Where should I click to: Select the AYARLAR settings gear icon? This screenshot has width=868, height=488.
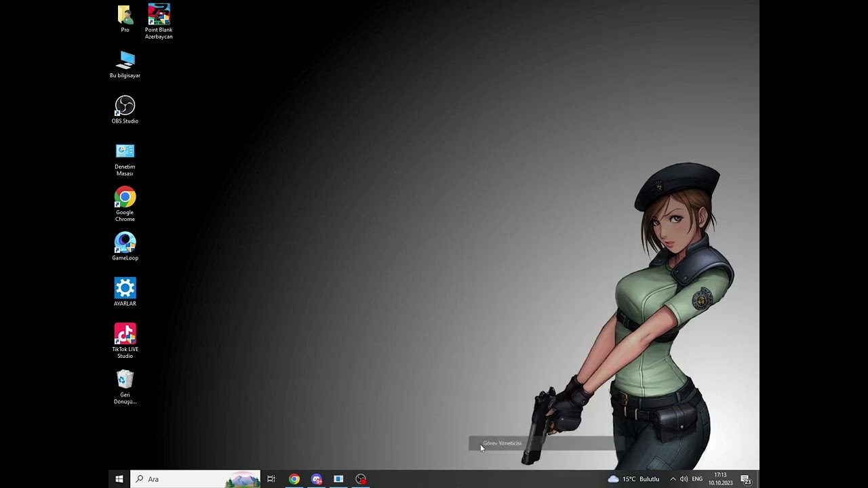pos(125,292)
